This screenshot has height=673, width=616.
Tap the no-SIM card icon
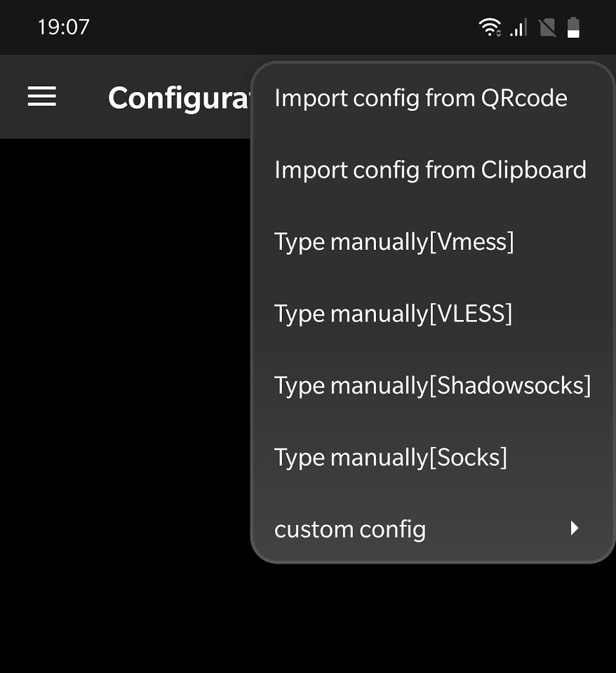547,28
